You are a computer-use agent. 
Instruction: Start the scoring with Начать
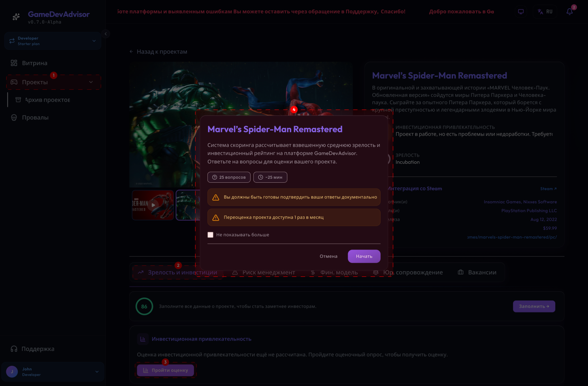point(364,256)
